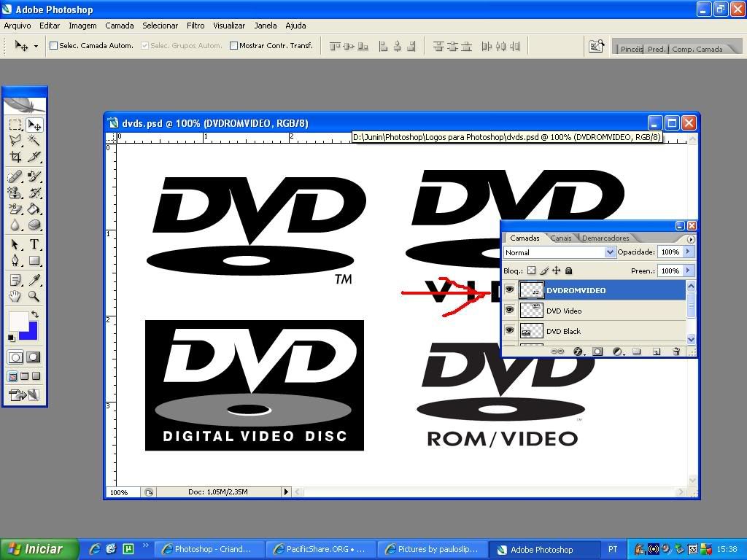
Task: Tick the Mostrar Contr. Transf. checkbox
Action: click(x=233, y=46)
